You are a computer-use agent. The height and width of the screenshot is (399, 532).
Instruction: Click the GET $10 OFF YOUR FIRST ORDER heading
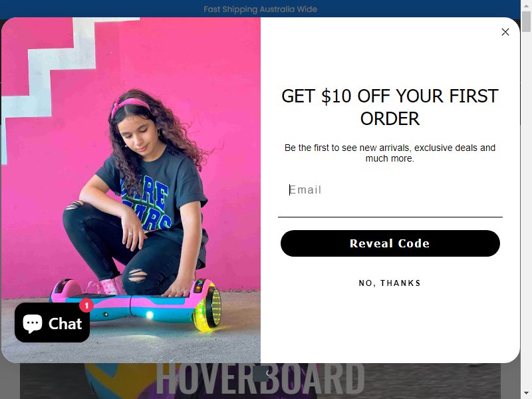click(x=390, y=107)
